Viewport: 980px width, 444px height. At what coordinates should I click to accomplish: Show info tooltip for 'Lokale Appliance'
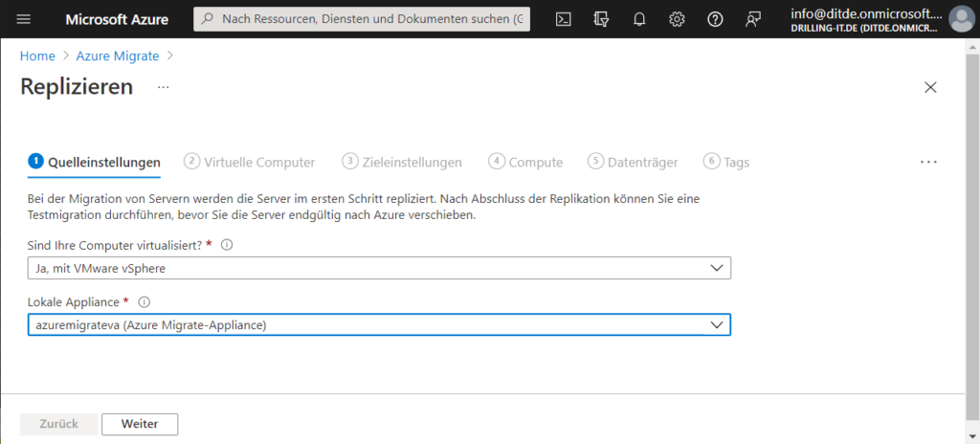[145, 302]
